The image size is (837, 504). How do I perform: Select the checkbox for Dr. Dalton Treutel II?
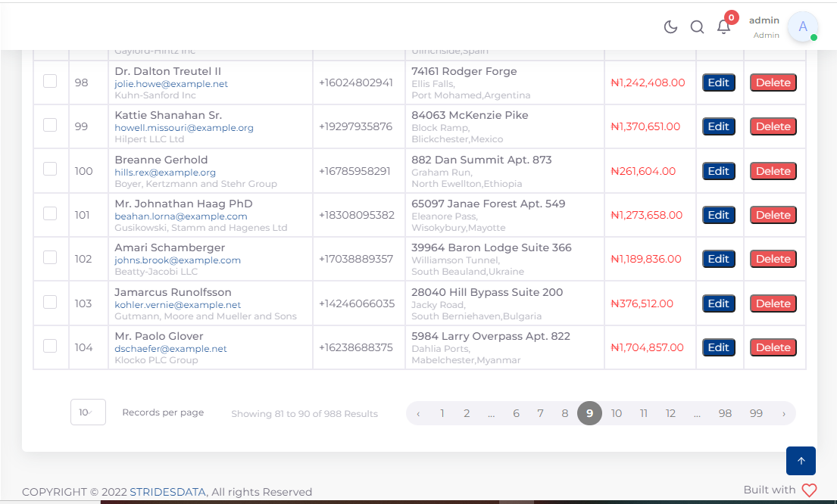tap(50, 82)
